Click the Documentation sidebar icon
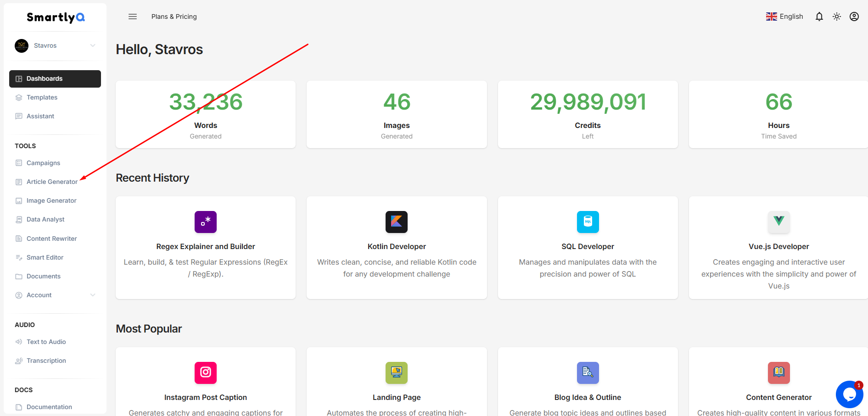This screenshot has height=416, width=868. [19, 407]
